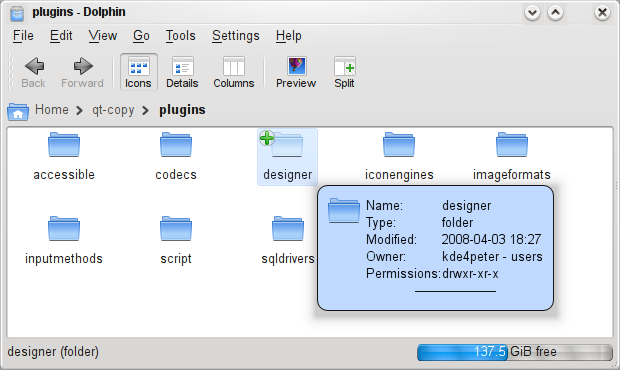The height and width of the screenshot is (370, 620).
Task: Switch to Columns view mode
Action: pos(234,72)
